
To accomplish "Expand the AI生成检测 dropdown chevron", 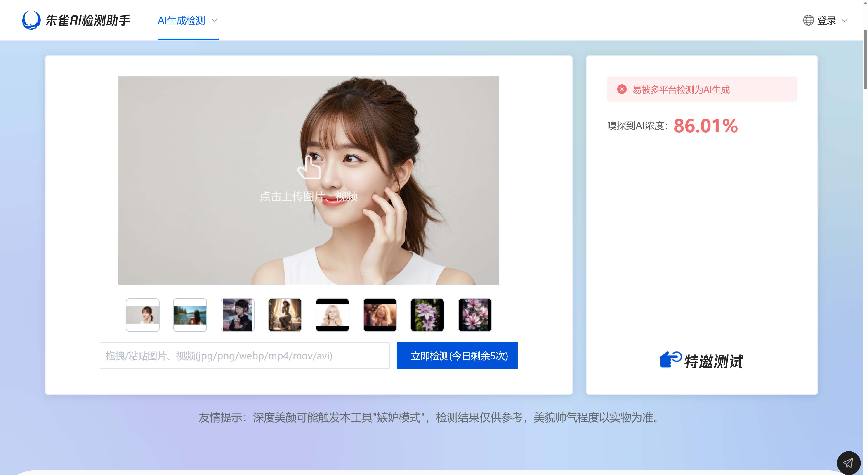I will click(x=214, y=21).
